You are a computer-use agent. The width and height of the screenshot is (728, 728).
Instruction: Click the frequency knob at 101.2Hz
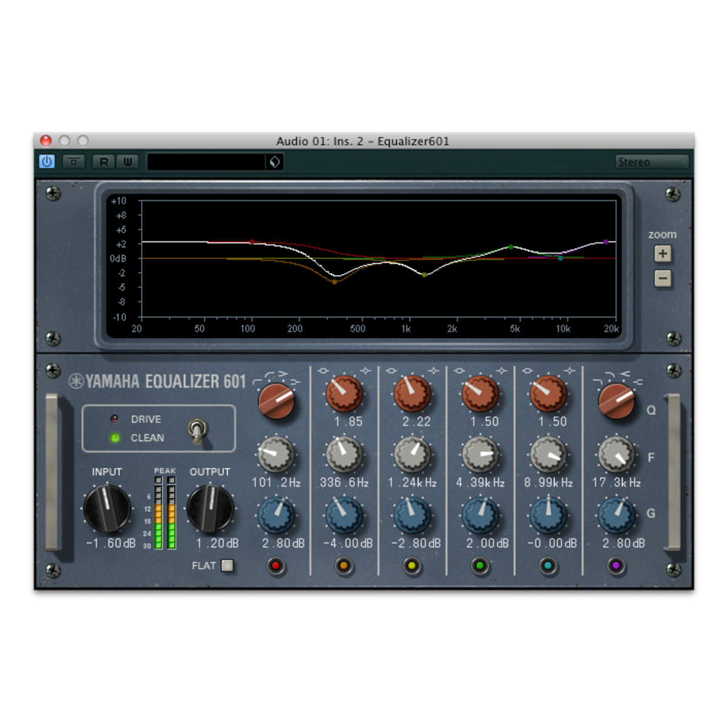276,454
